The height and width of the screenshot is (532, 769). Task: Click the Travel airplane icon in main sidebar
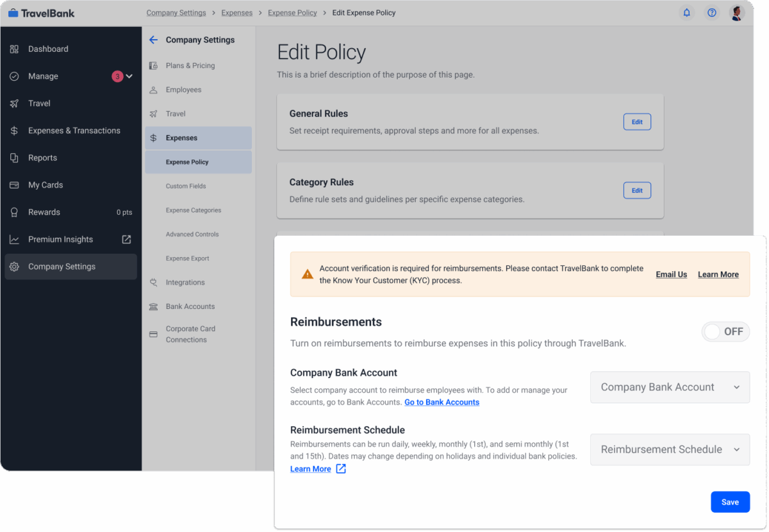(14, 103)
